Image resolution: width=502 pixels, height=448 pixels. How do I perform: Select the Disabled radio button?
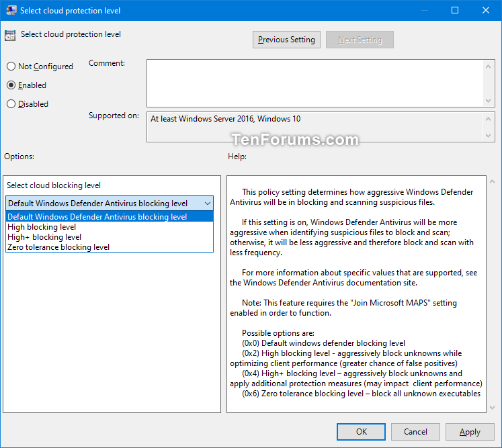(x=28, y=104)
